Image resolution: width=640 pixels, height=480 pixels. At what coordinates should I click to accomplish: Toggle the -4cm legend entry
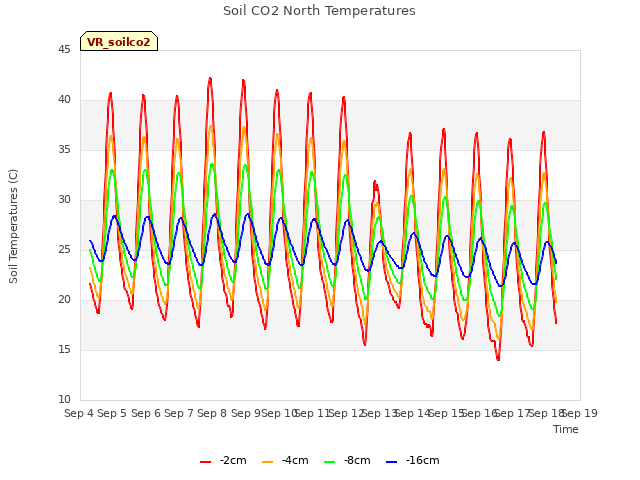[x=285, y=460]
